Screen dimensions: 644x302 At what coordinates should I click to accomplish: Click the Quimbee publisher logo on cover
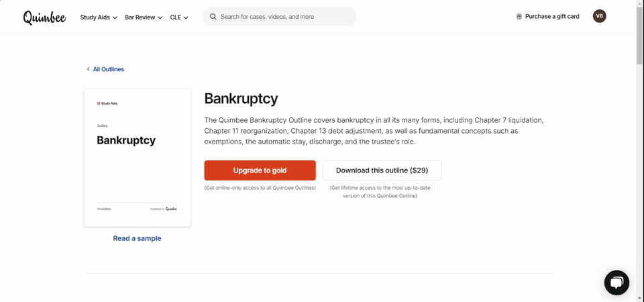coord(171,209)
